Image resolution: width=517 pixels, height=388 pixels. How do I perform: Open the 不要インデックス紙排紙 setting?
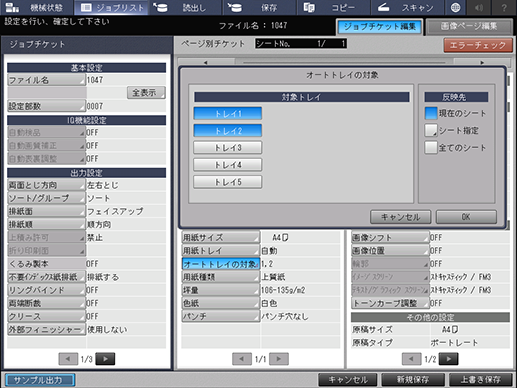[x=46, y=277]
